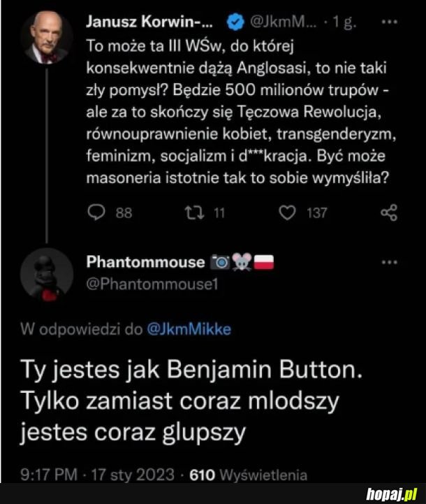Click the mouse emoji next to Phantommouse
The height and width of the screenshot is (504, 426).
tap(242, 263)
